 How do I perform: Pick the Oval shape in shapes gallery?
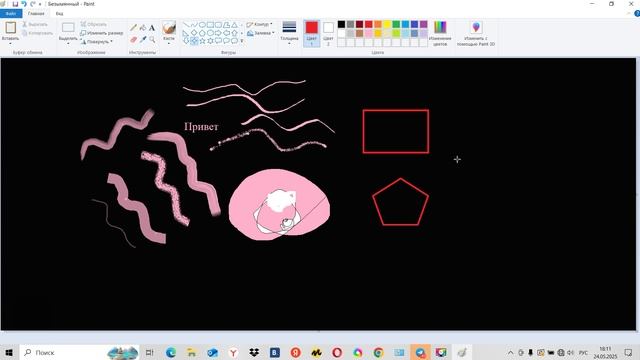point(202,25)
